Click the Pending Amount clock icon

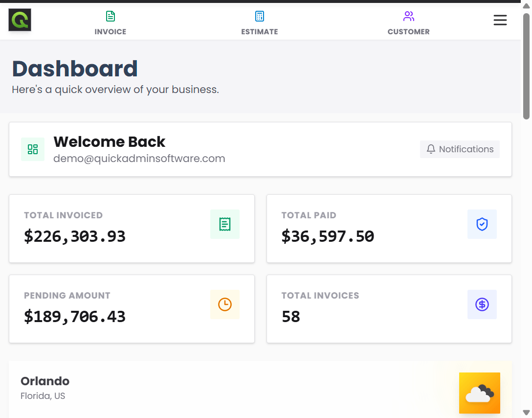tap(224, 304)
